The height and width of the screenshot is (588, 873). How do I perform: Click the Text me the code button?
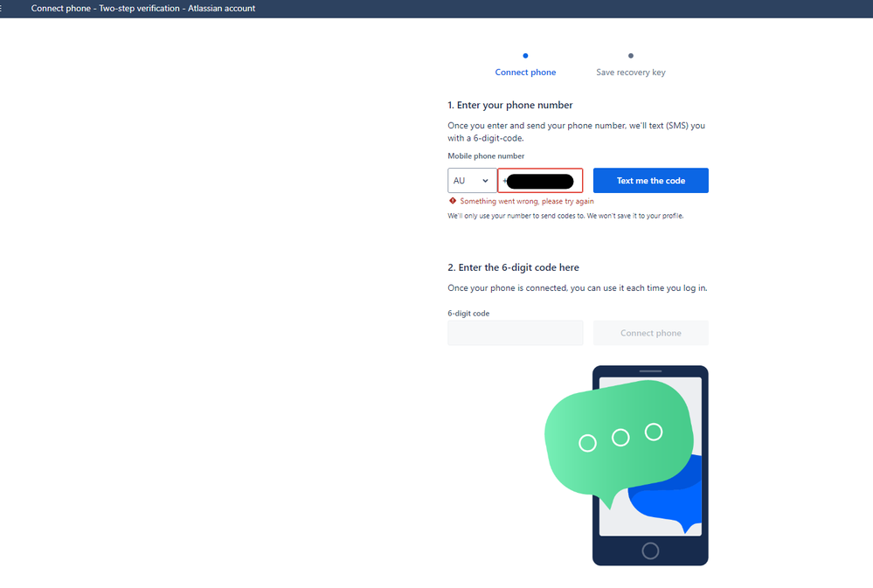650,180
